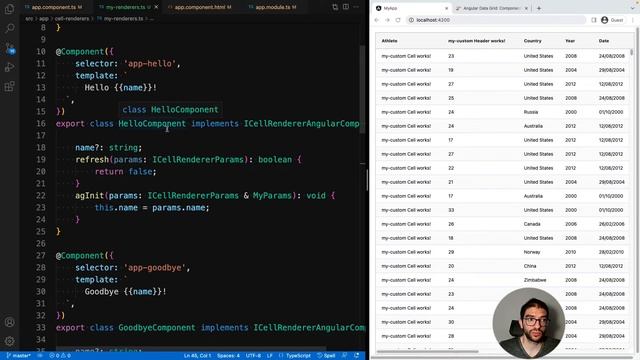Viewport: 640px width, 360px height.
Task: Click the grid's horizontal scrollbar
Action: [427, 351]
